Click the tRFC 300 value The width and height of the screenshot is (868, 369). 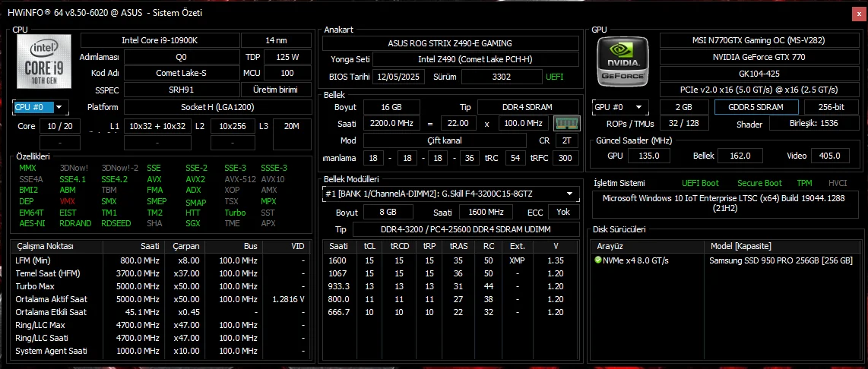[565, 158]
